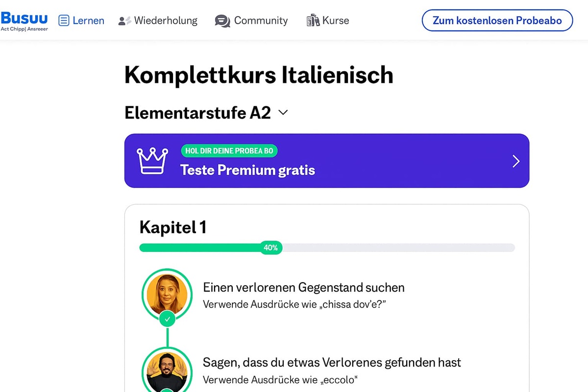Open the A2 chevron dropdown arrow

[x=283, y=113]
